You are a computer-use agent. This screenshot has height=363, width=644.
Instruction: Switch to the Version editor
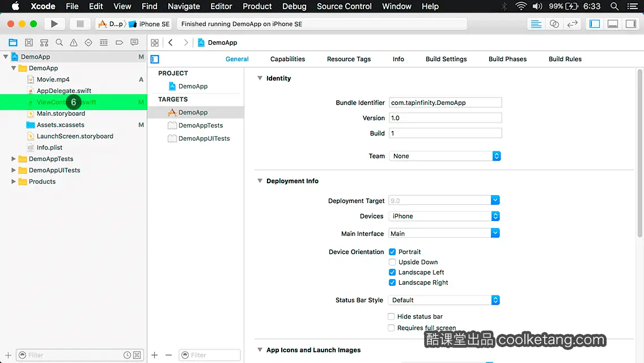572,24
